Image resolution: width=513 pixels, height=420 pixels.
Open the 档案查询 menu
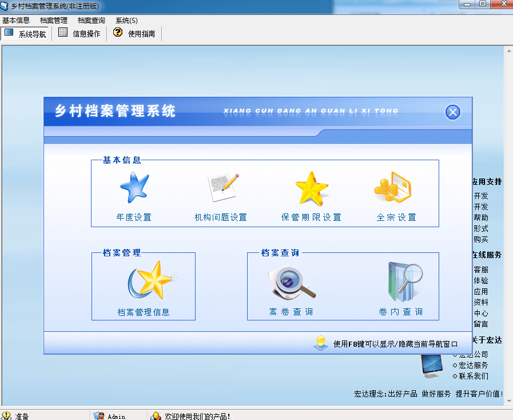92,21
